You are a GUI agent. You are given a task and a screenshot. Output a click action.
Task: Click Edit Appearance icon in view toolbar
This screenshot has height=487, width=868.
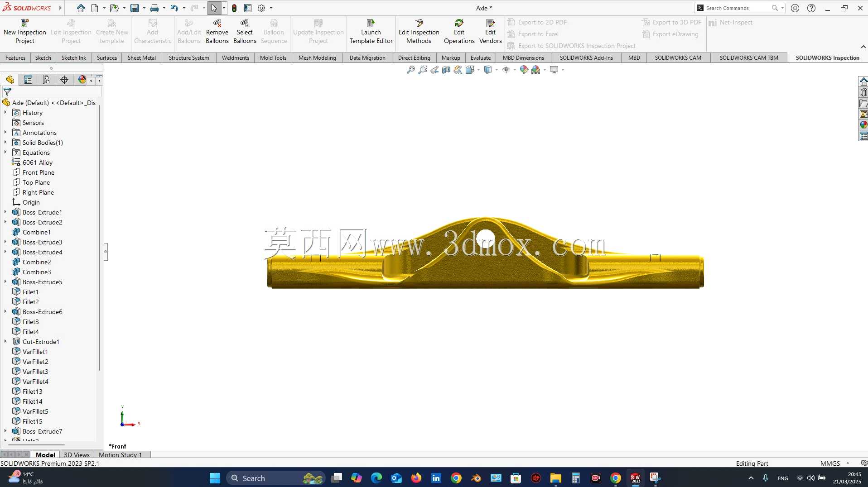click(524, 70)
